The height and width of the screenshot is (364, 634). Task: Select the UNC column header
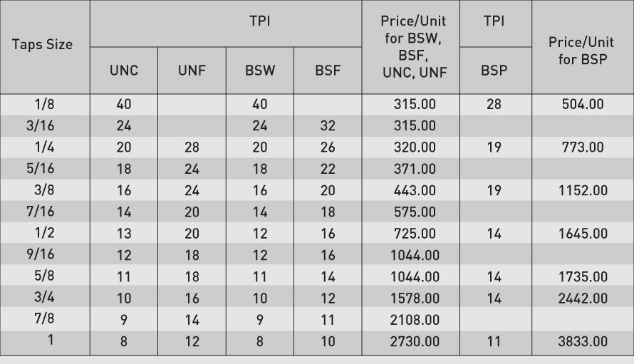(x=124, y=71)
